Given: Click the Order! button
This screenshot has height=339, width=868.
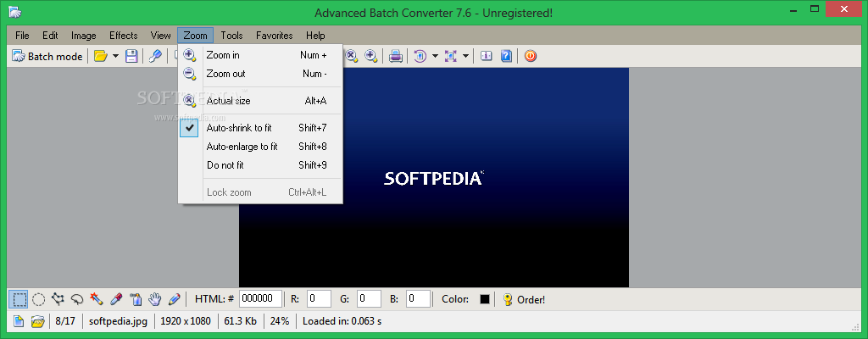Looking at the screenshot, I should click(x=524, y=300).
